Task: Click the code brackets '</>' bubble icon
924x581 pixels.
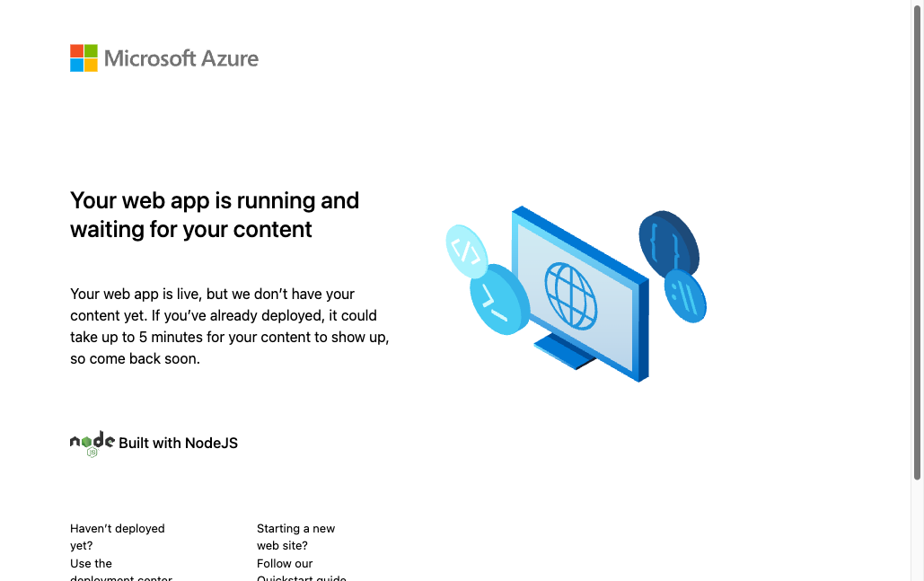Action: 467,251
